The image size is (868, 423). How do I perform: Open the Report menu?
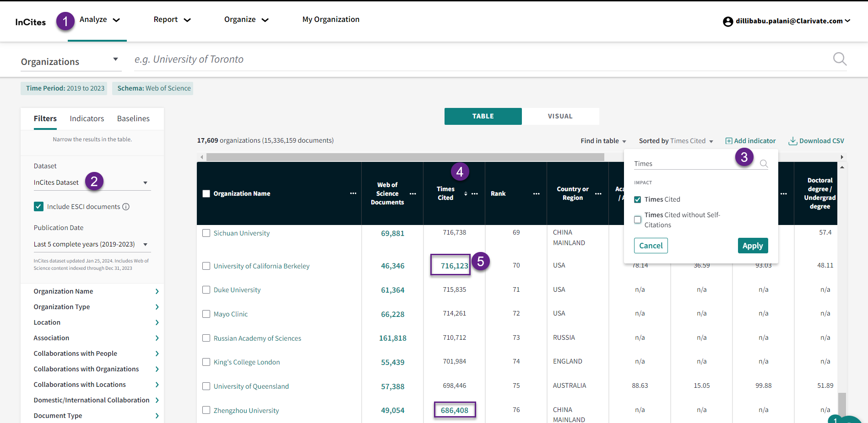click(172, 20)
